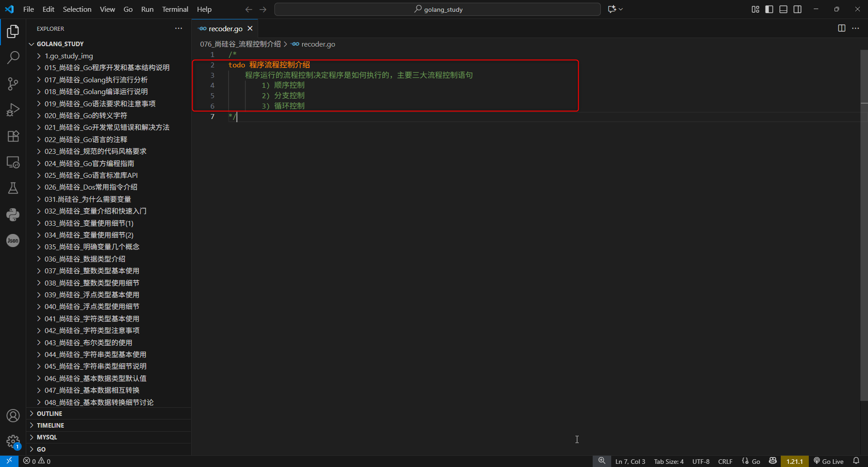
Task: Open the Run menu
Action: [147, 9]
